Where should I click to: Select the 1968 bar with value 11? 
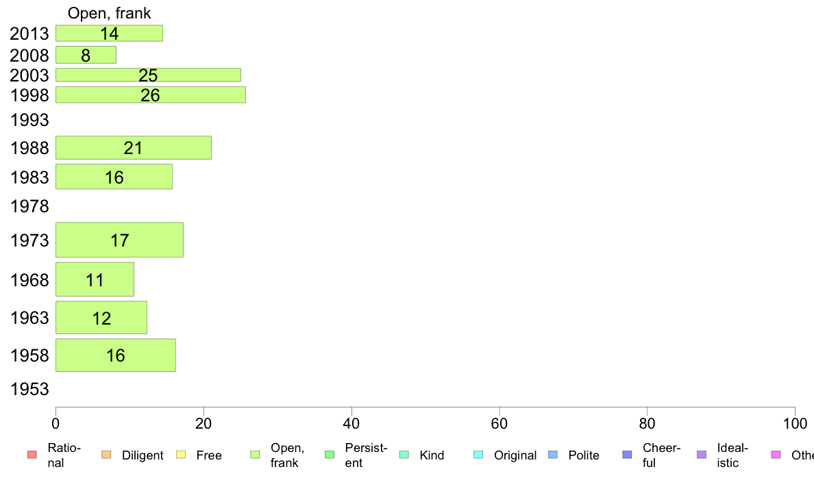pos(95,280)
